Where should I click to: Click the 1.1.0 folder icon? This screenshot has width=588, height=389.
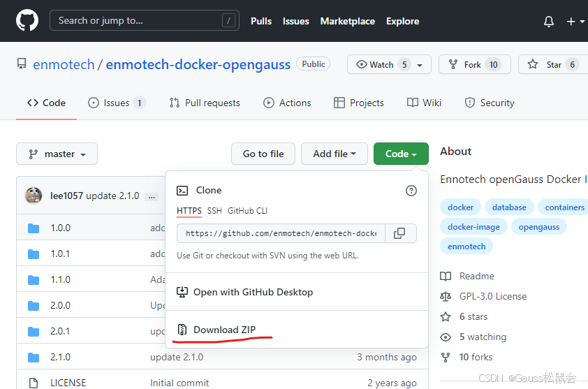point(34,280)
